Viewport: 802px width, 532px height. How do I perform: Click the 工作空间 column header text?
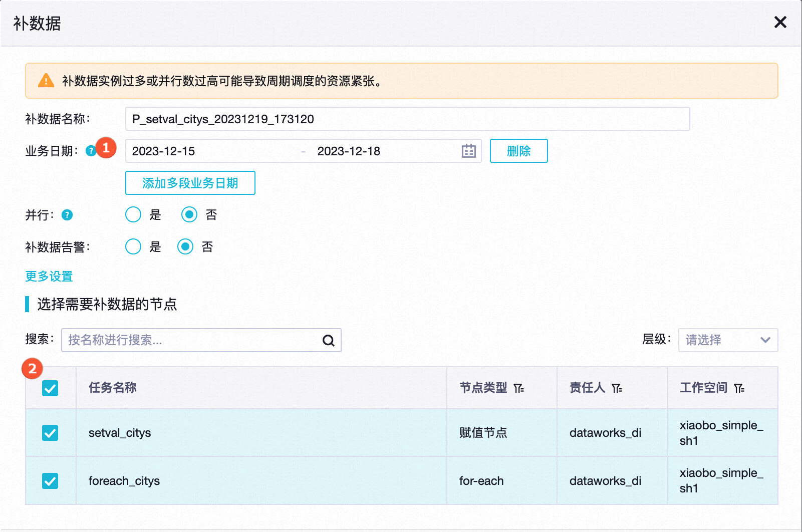click(704, 388)
